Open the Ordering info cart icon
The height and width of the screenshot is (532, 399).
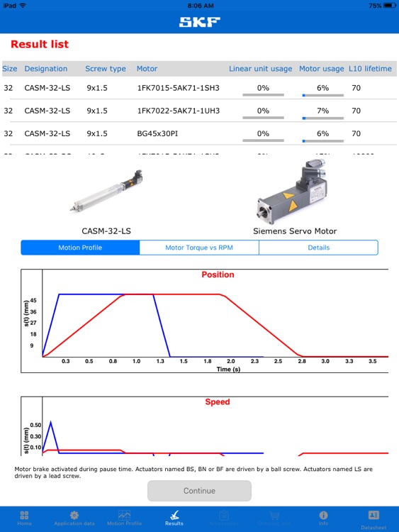tap(274, 516)
